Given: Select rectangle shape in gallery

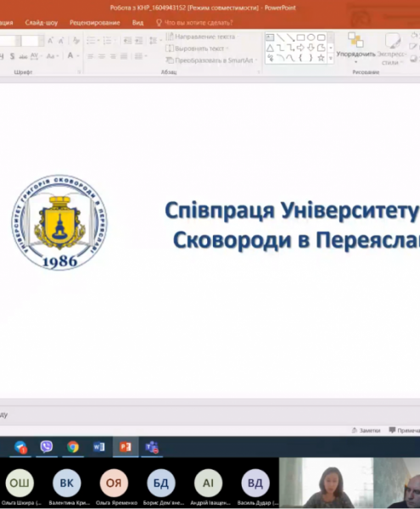Looking at the screenshot, I should 301,37.
